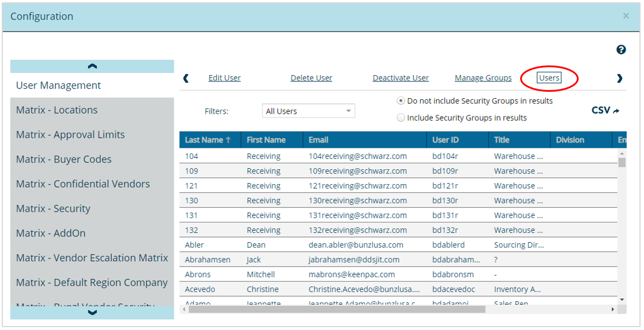Sort by User ID column header

coord(458,140)
